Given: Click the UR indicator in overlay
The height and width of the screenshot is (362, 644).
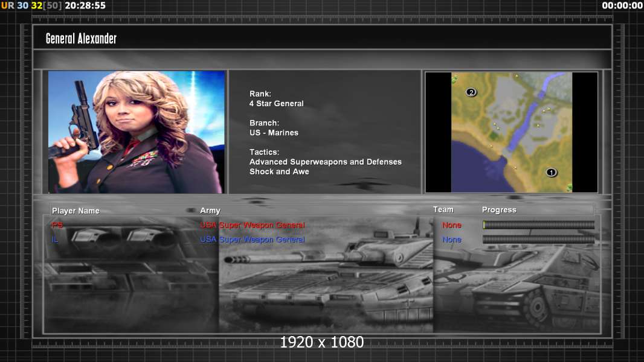Looking at the screenshot, I should coord(7,5).
